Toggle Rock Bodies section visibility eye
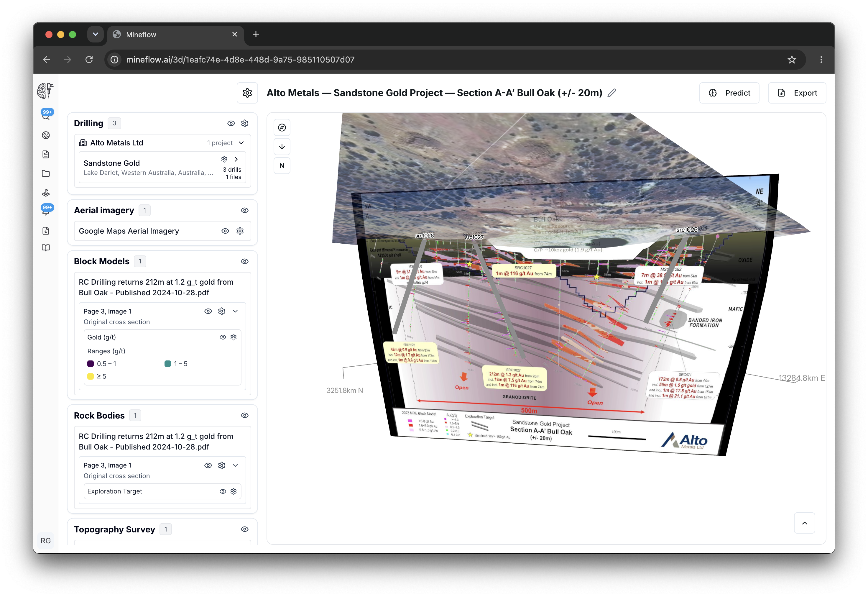868x597 pixels. tap(245, 416)
